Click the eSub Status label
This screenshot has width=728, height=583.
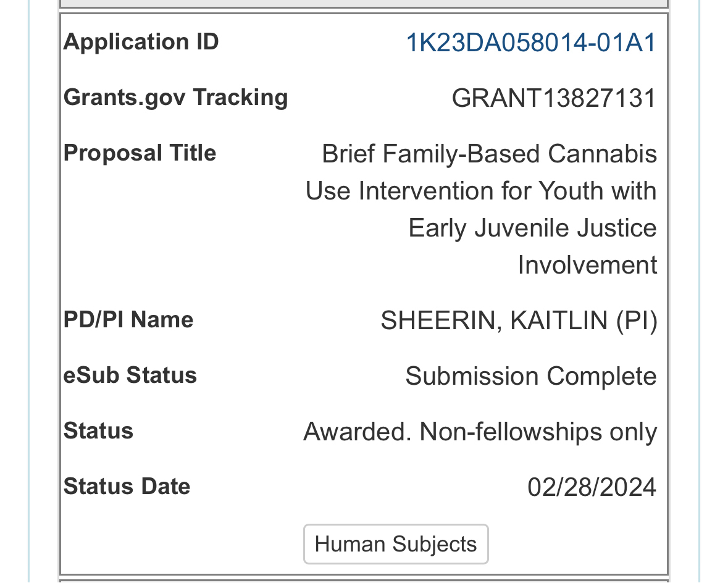[x=130, y=375]
